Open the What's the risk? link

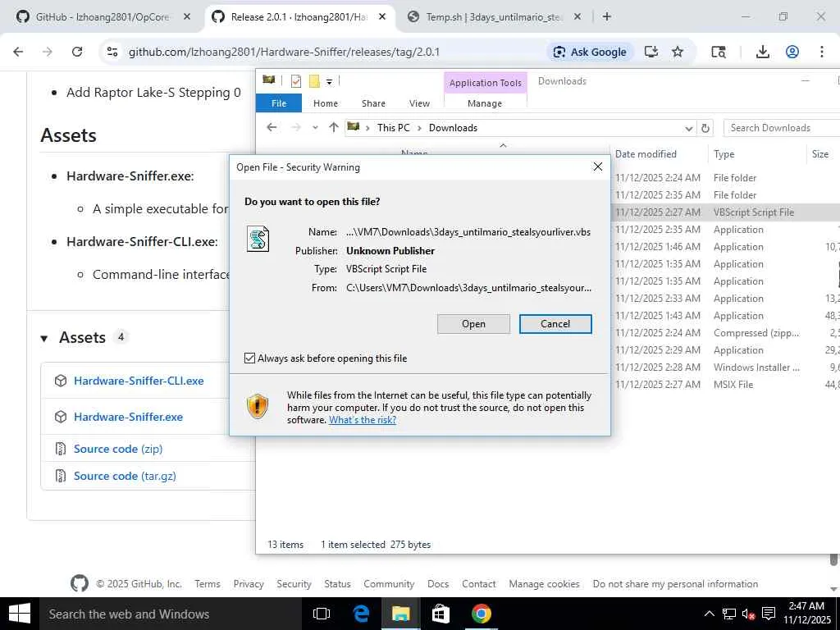pyautogui.click(x=362, y=420)
